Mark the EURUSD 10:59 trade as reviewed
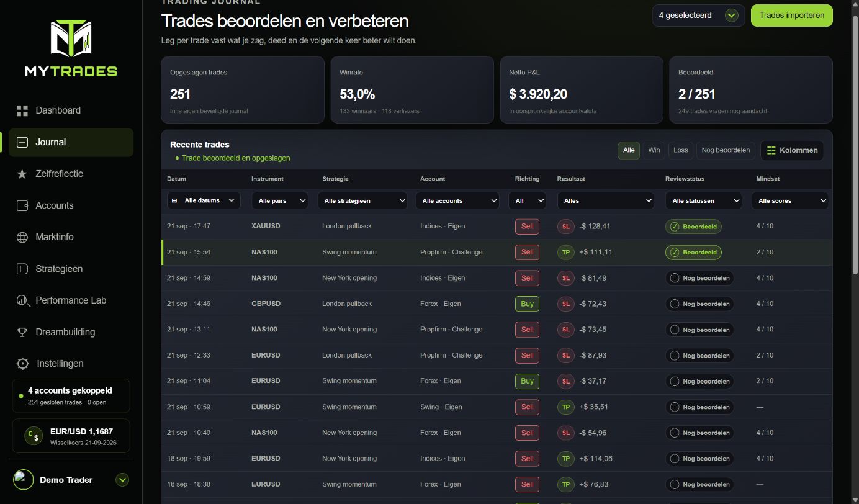Screen dimensions: 859x504 point(699,407)
